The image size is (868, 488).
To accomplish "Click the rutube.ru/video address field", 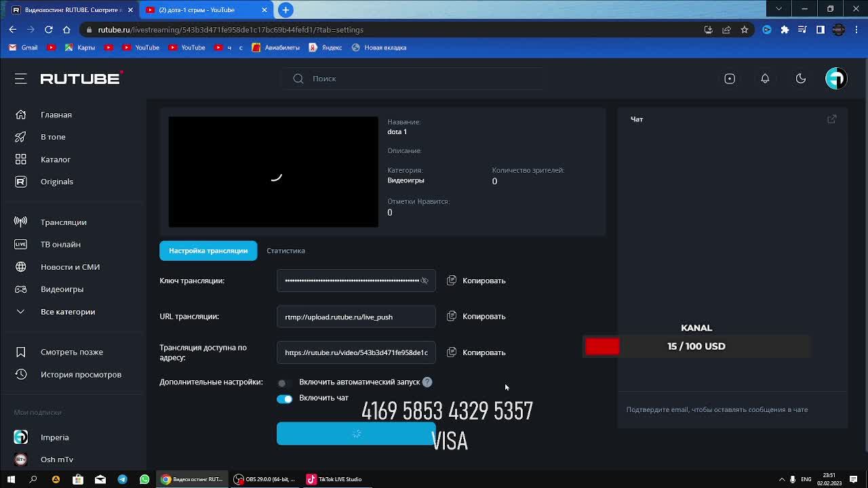I will tap(356, 352).
